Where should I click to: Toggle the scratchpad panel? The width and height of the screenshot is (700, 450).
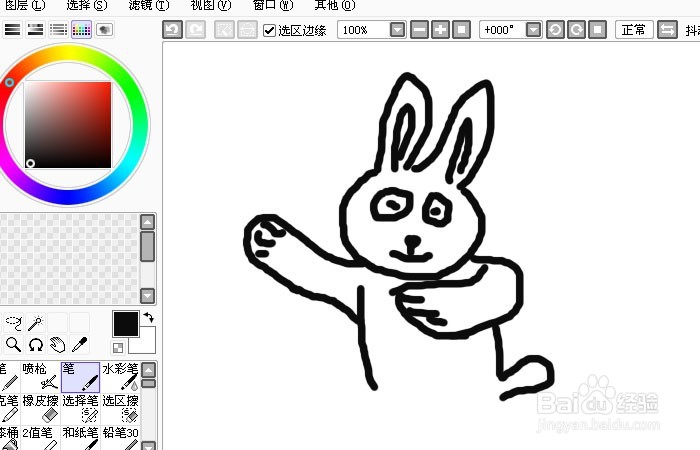tap(104, 29)
